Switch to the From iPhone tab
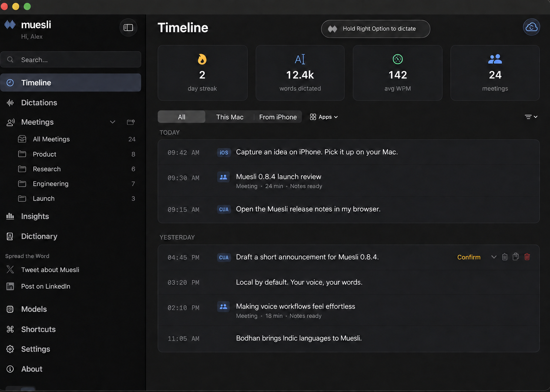This screenshot has height=392, width=550. click(x=278, y=117)
